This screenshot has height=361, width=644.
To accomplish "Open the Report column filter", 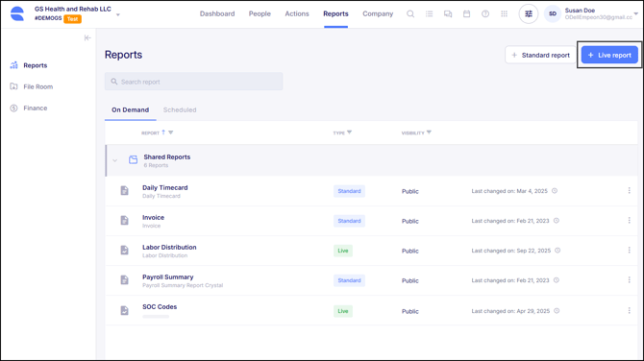I will click(171, 132).
